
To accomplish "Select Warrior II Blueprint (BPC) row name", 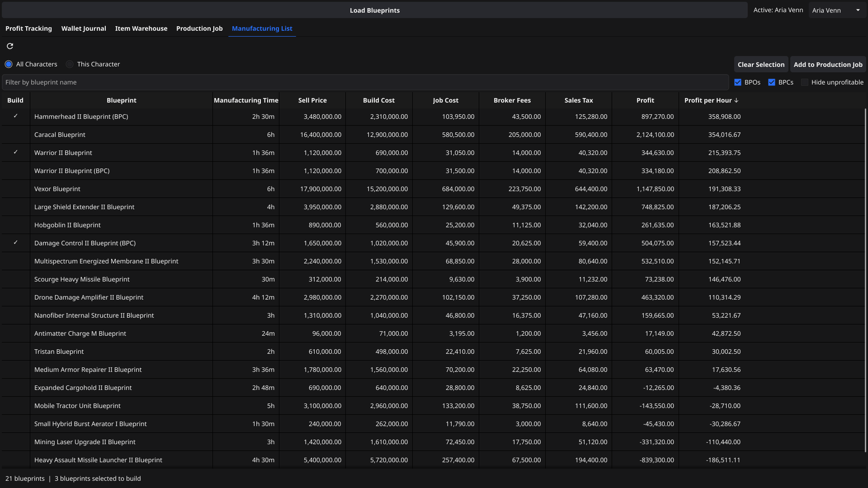I will tap(72, 171).
